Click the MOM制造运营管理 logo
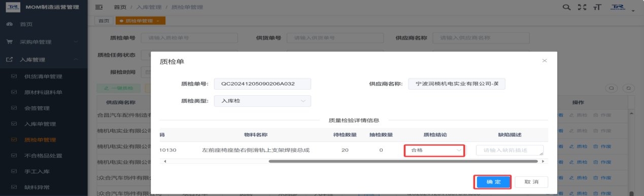 pos(43,7)
